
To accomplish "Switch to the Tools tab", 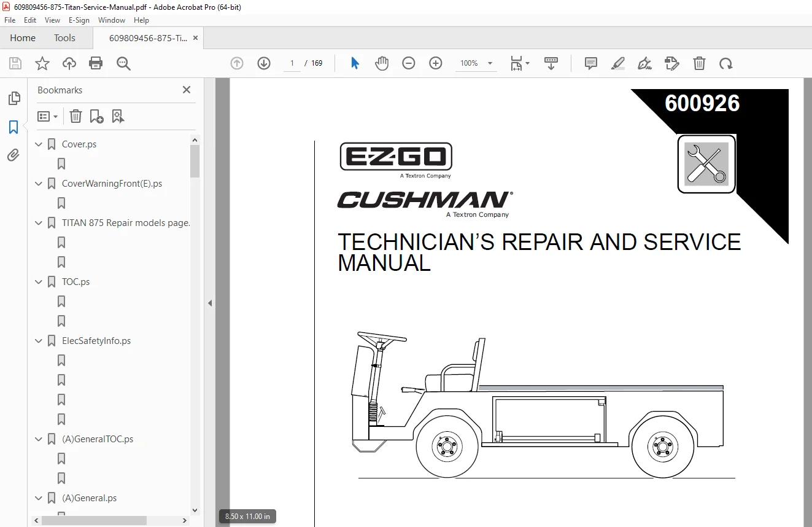I will pyautogui.click(x=64, y=38).
